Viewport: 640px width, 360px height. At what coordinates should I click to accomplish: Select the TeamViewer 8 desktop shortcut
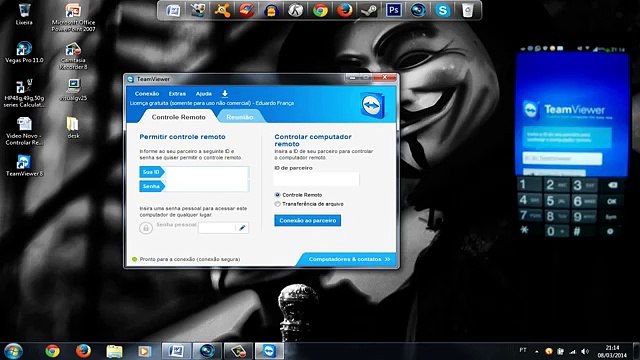tap(24, 165)
